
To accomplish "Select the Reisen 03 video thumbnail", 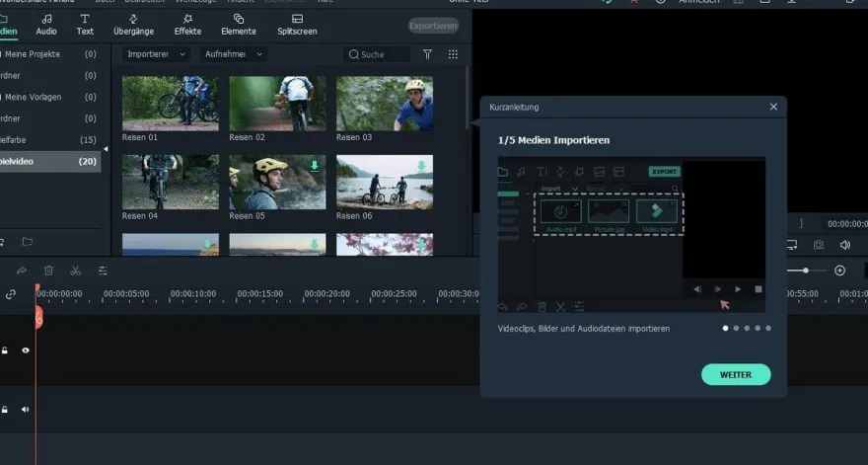I will click(385, 104).
